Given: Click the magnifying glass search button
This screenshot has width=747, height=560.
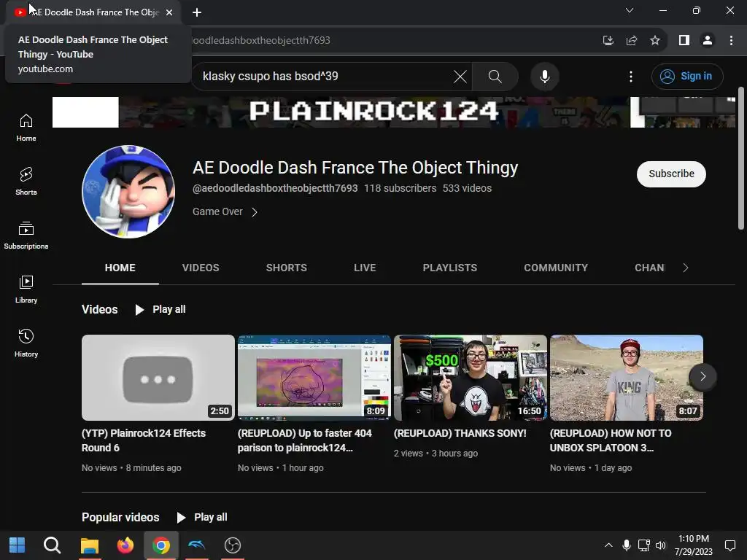Looking at the screenshot, I should tap(495, 76).
